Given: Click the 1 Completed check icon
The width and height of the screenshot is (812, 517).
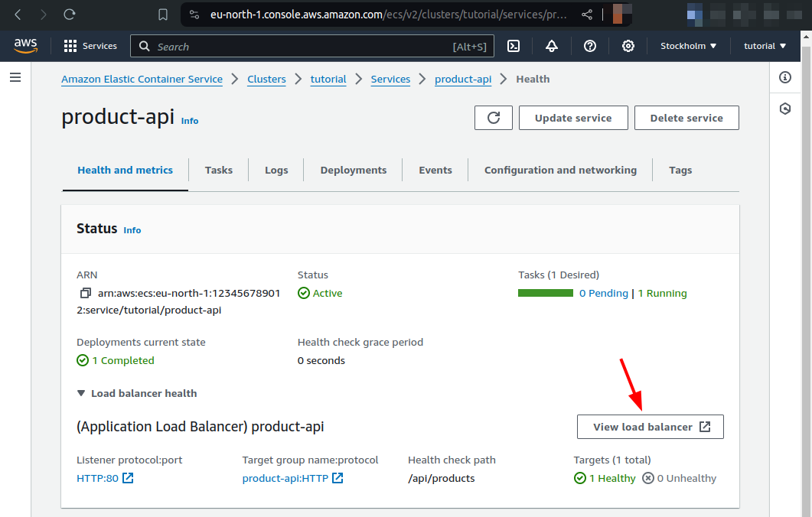Looking at the screenshot, I should 83,360.
